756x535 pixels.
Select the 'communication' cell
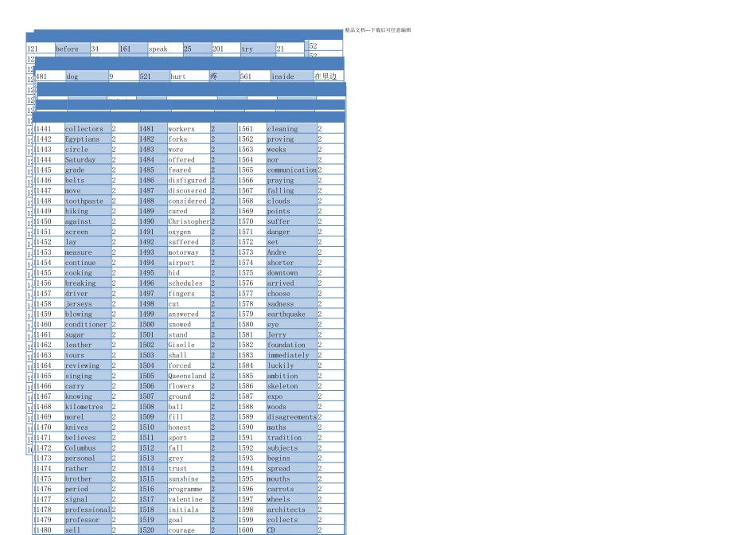click(292, 170)
